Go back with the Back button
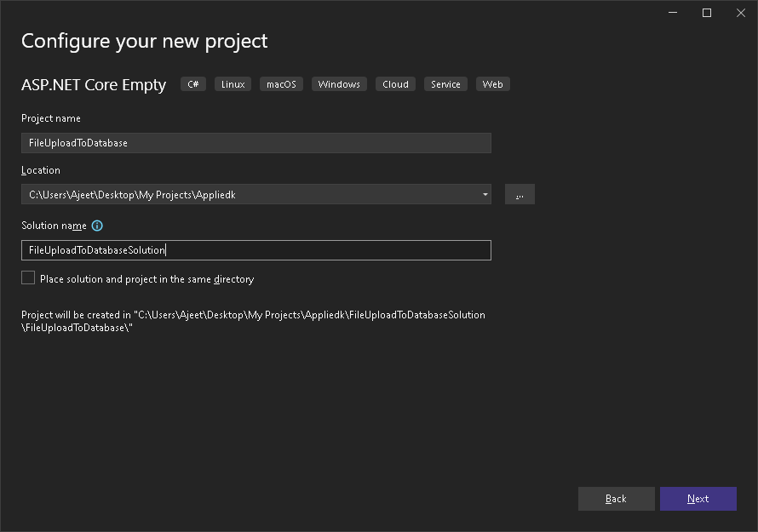Screen dimensions: 758x532 pos(616,499)
